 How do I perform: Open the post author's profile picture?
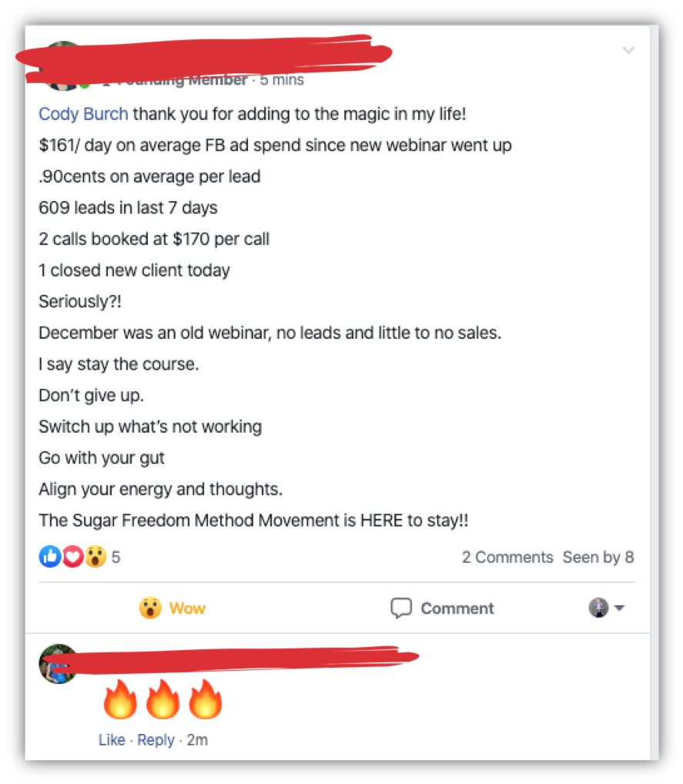pyautogui.click(x=62, y=66)
